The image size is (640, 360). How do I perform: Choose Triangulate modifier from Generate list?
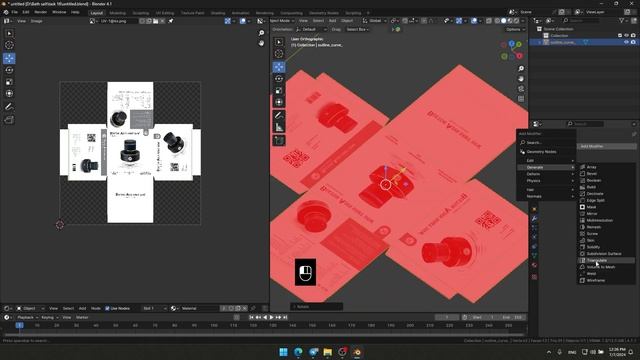[607, 260]
